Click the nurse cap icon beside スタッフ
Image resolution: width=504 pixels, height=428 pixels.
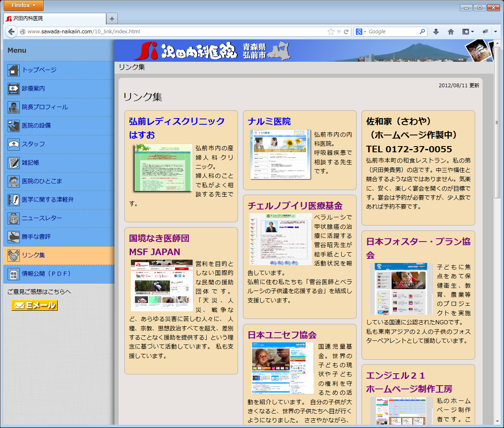coord(14,144)
